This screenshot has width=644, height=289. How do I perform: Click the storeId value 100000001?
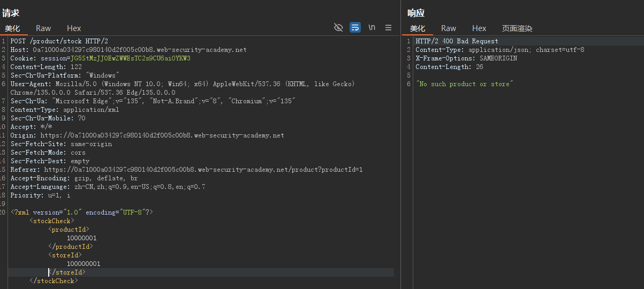pyautogui.click(x=84, y=264)
